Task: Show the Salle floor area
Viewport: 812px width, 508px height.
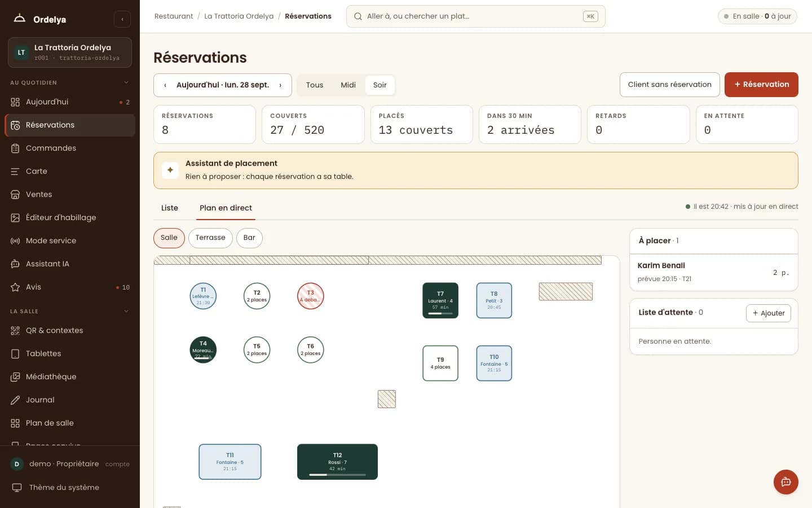Action: click(169, 238)
